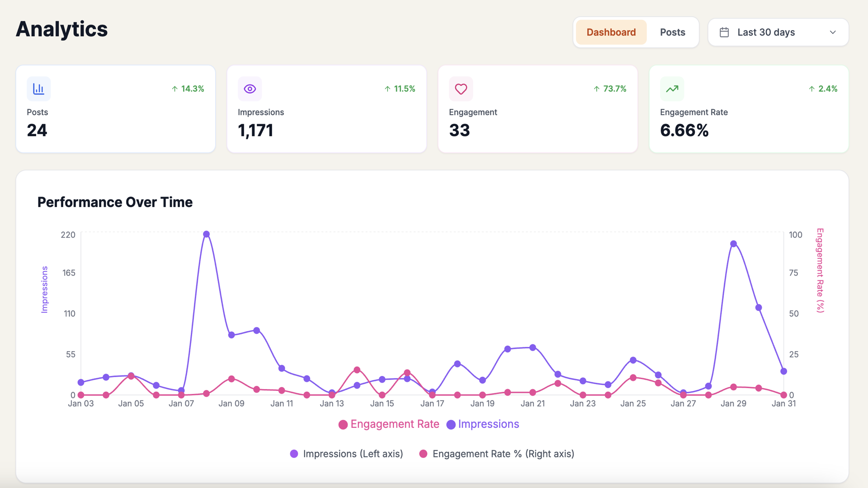
Task: Select the highest Impressions peak data point
Action: (x=206, y=234)
